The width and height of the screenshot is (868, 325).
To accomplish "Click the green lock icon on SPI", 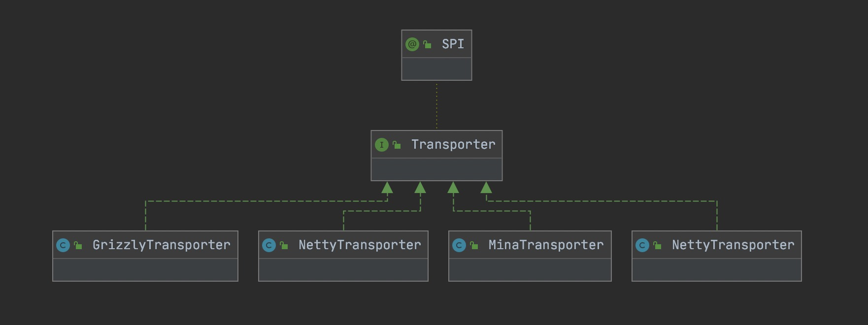I will point(427,45).
